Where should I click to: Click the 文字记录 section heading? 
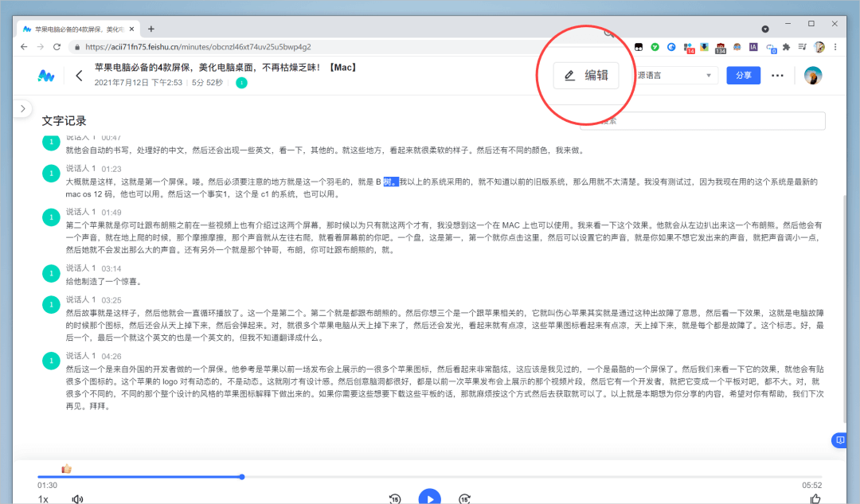64,121
